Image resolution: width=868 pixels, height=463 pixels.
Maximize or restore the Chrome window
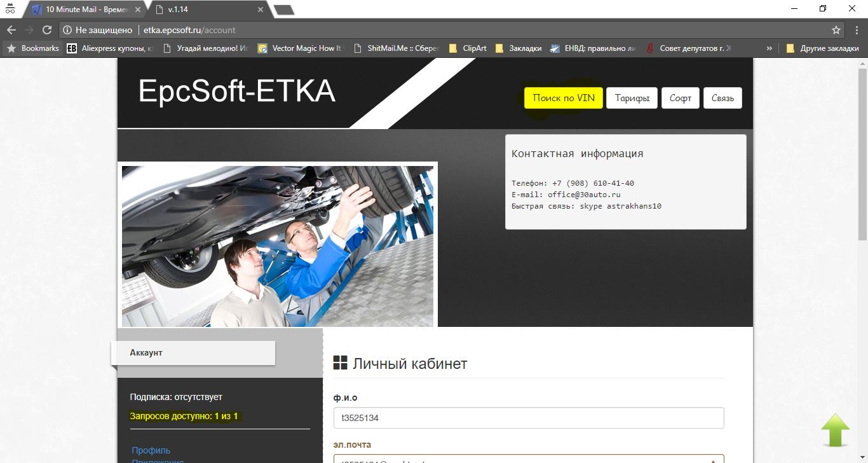tap(823, 8)
